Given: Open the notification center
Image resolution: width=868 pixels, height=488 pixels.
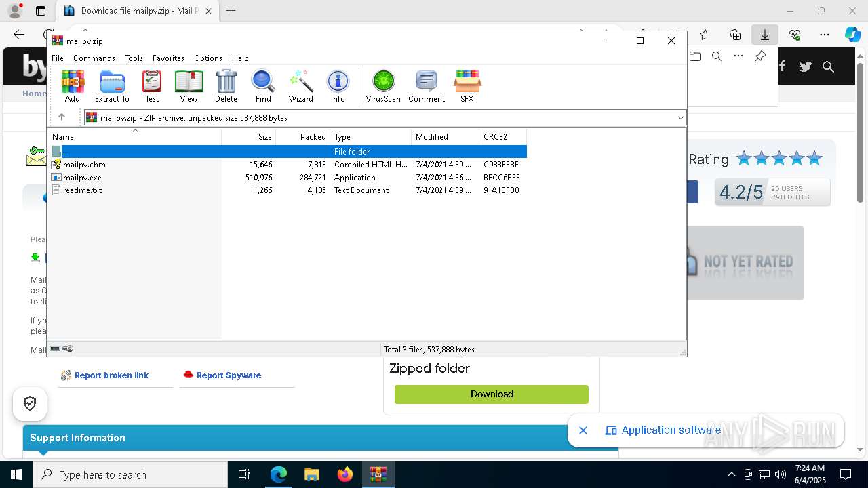Looking at the screenshot, I should (x=846, y=474).
